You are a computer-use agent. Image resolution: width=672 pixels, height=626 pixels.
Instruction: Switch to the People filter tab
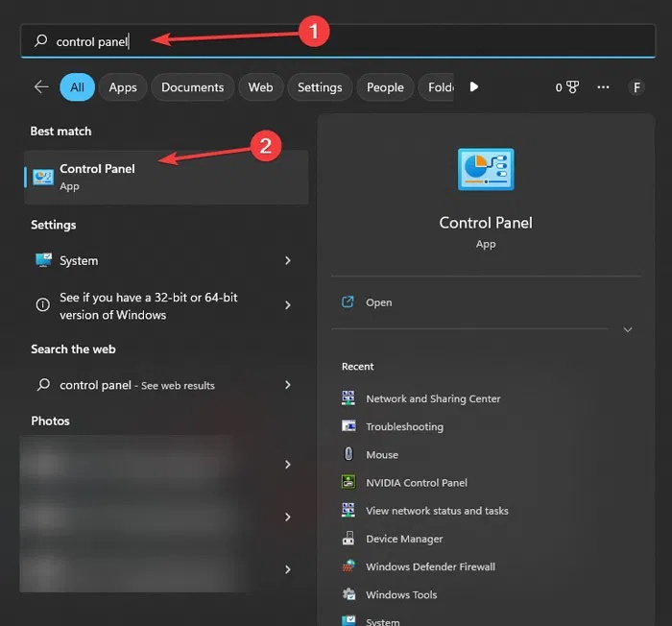pyautogui.click(x=385, y=87)
